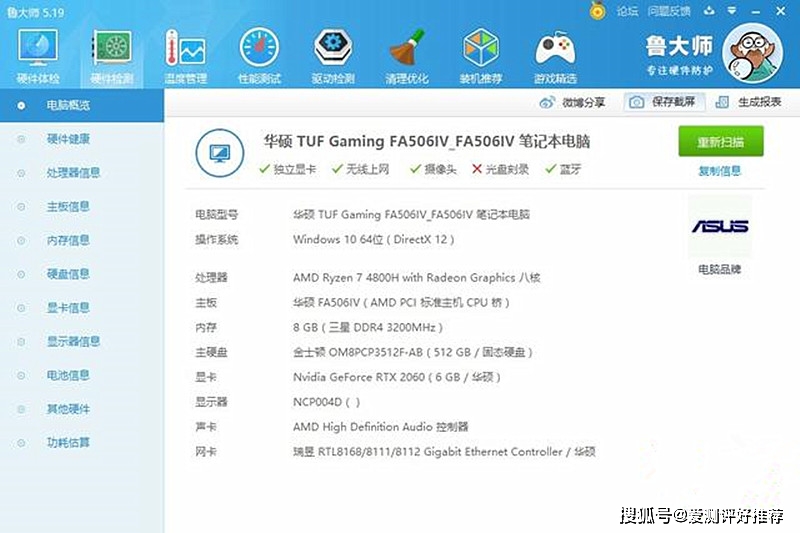Click the Nvidia GeForce RTX 2060 value
Image resolution: width=800 pixels, height=533 pixels.
(397, 377)
